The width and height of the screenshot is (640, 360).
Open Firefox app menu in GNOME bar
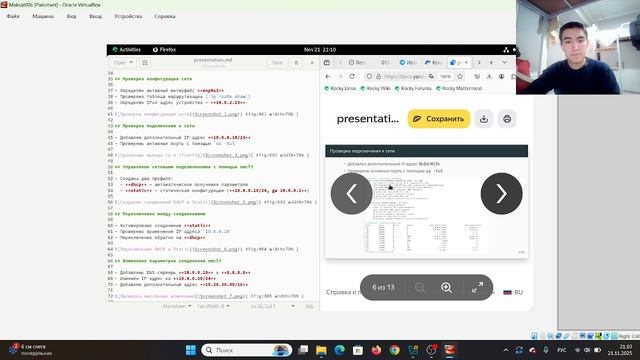(164, 50)
